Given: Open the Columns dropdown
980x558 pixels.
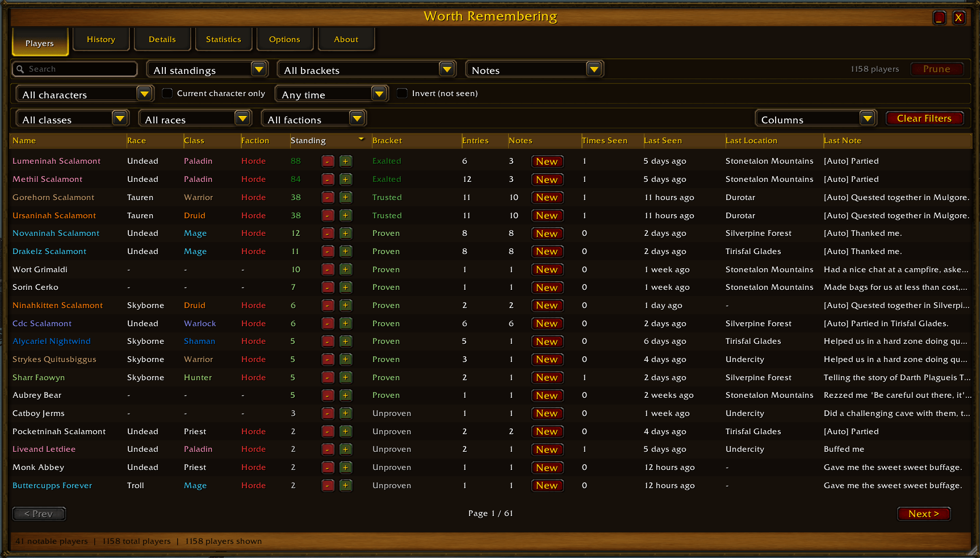Looking at the screenshot, I should point(816,119).
